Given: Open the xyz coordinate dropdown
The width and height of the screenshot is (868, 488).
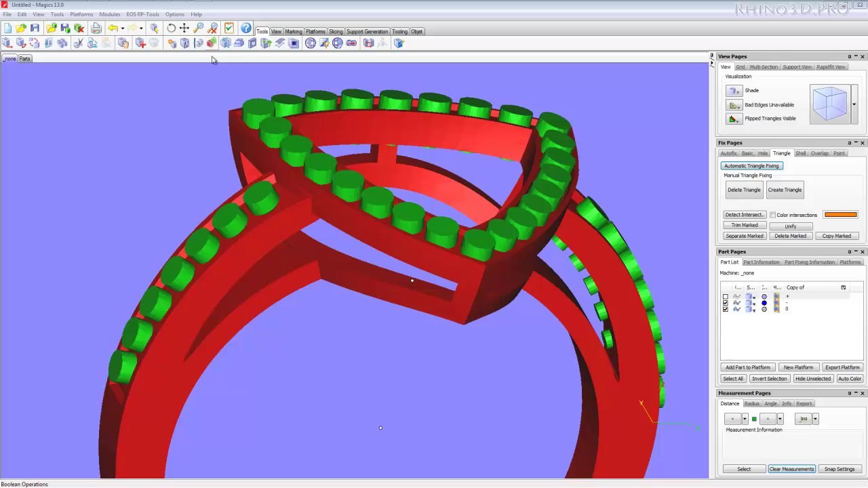Looking at the screenshot, I should [x=815, y=419].
